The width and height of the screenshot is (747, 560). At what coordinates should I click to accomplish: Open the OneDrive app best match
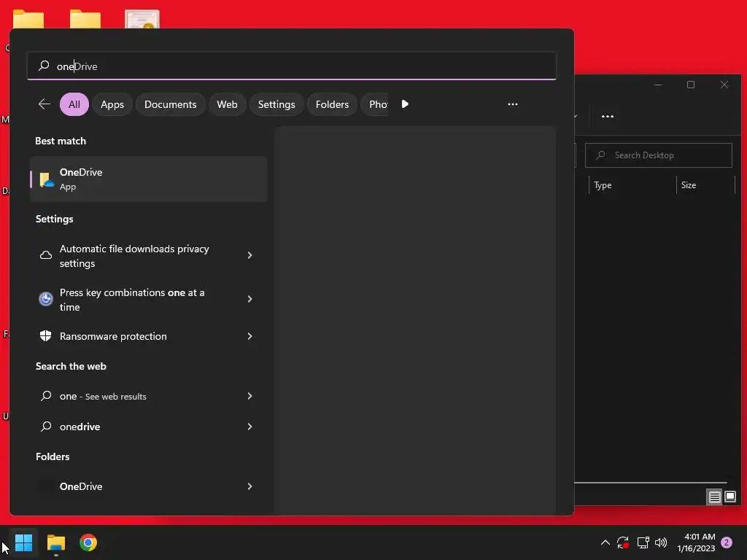click(x=148, y=179)
